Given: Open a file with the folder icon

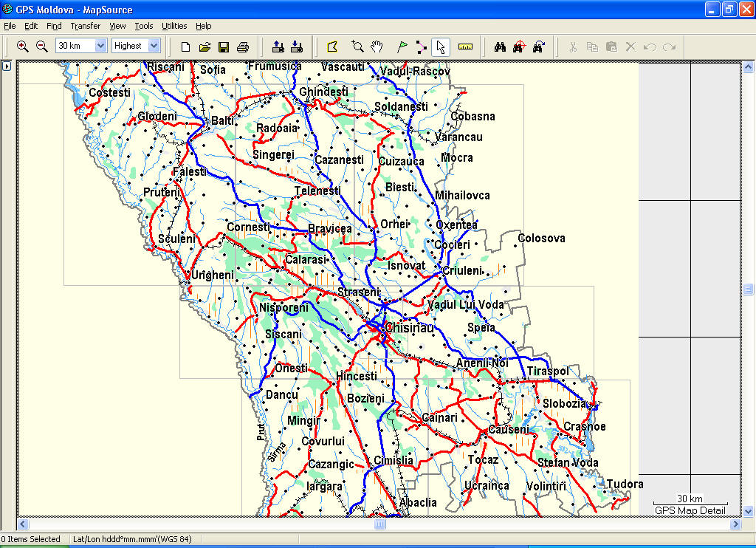Looking at the screenshot, I should [205, 47].
